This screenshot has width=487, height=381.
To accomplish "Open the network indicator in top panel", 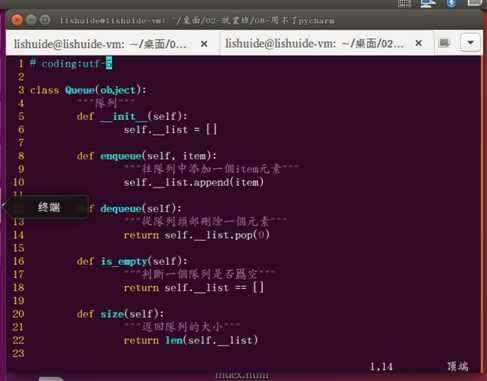I will coord(428,3).
